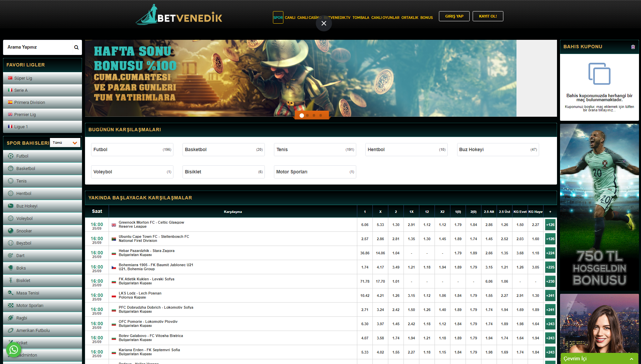Screen dimensions: 641x364
Task: Select Futbol soccer ball icon in sidebar
Action: coord(11,156)
